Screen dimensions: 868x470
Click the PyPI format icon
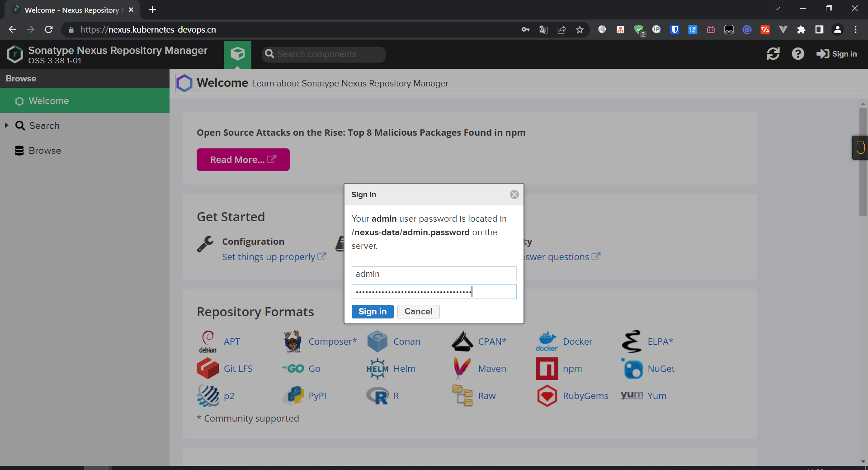293,396
